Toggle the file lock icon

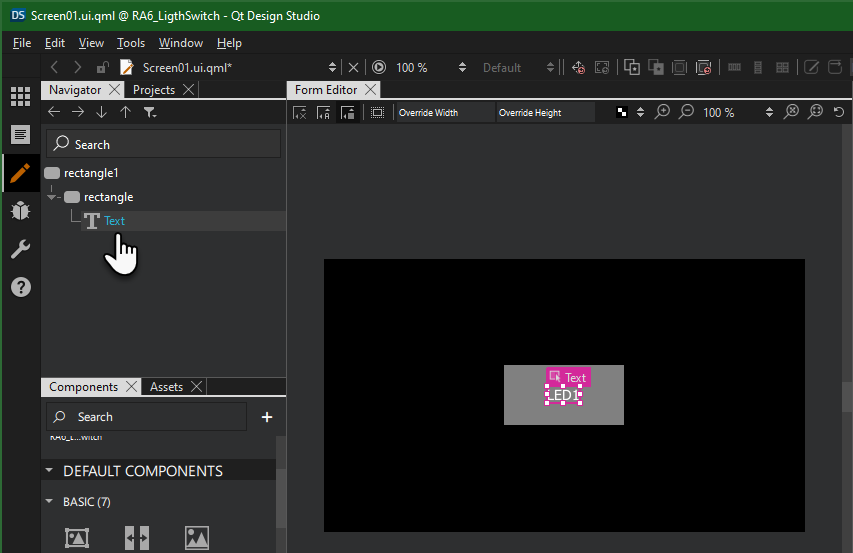pos(102,67)
